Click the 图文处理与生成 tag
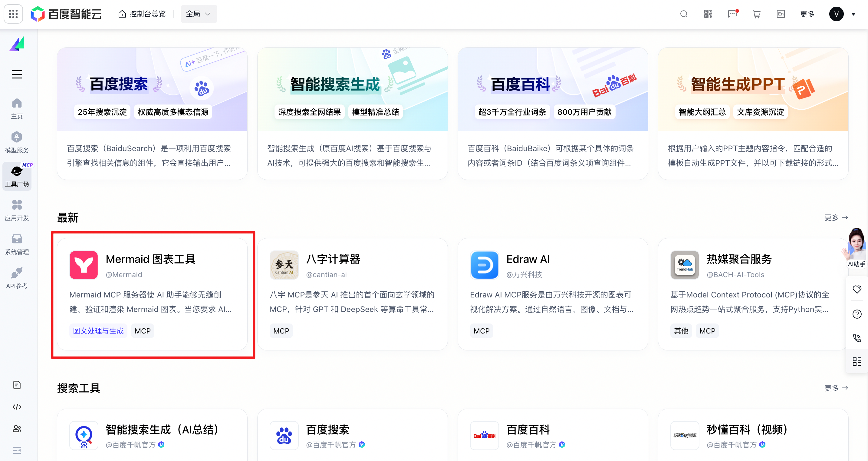This screenshot has height=461, width=868. pos(98,331)
